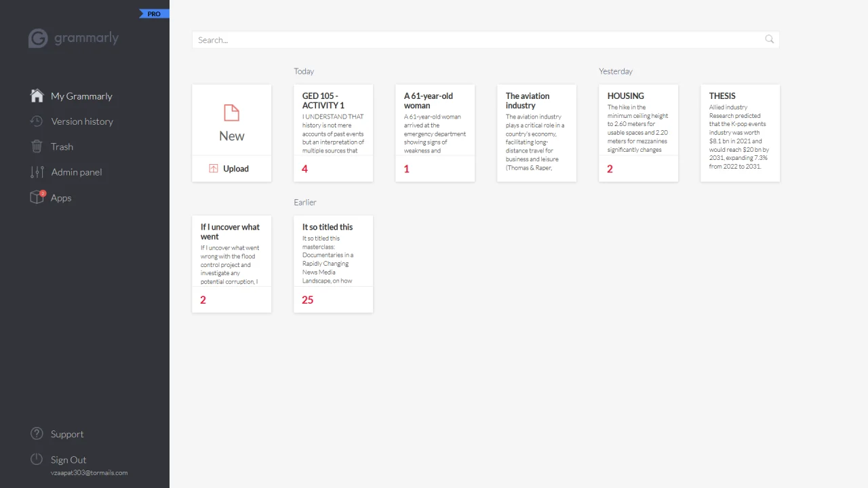This screenshot has height=488, width=868.
Task: Focus the Search field
Action: (x=486, y=39)
